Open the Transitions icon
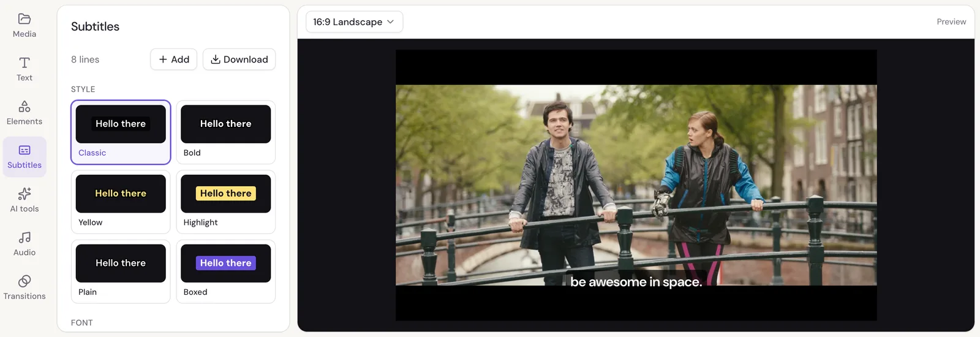 pyautogui.click(x=24, y=281)
